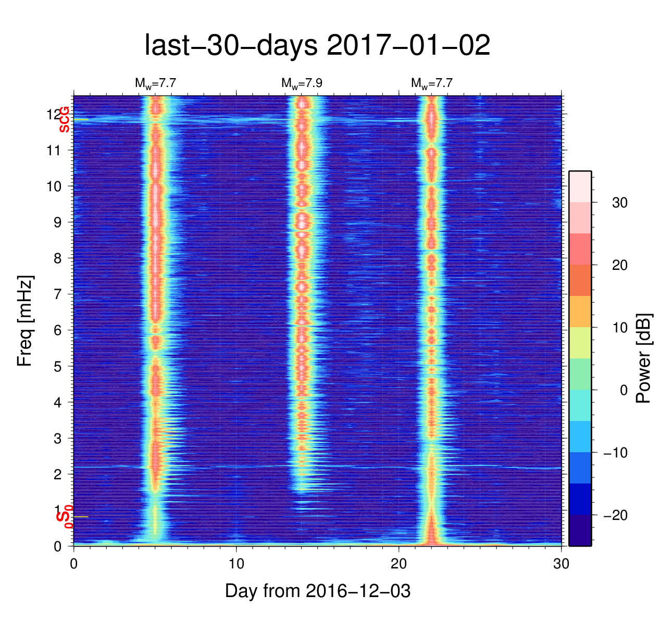The width and height of the screenshot is (672, 620).
Task: Click the x-axis tick label '10'
Action: [236, 564]
